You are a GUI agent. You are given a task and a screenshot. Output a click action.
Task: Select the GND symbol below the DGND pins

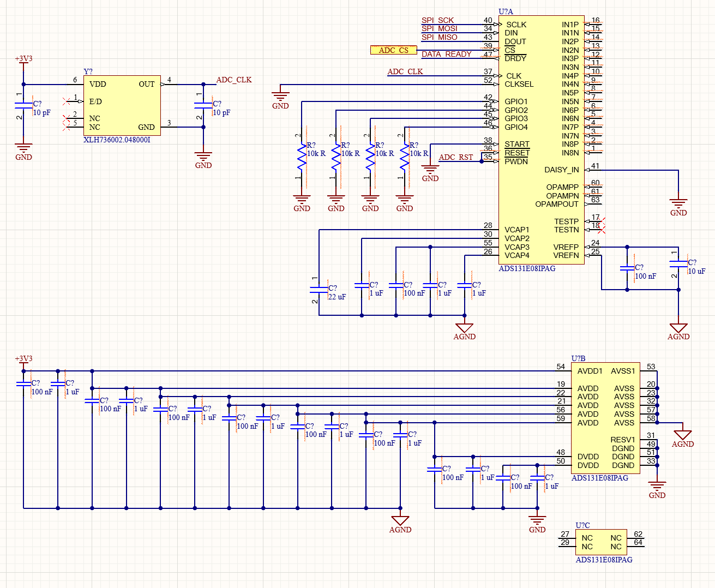point(657,487)
